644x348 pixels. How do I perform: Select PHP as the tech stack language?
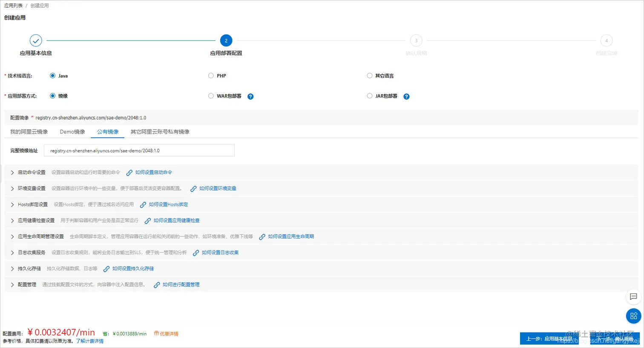tap(211, 76)
